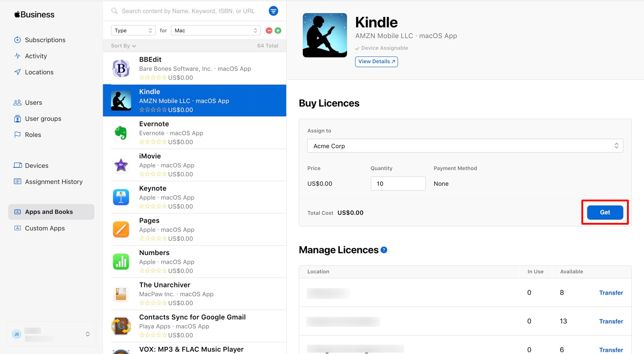Click the BBEdit app icon
Image resolution: width=644 pixels, height=354 pixels.
121,68
